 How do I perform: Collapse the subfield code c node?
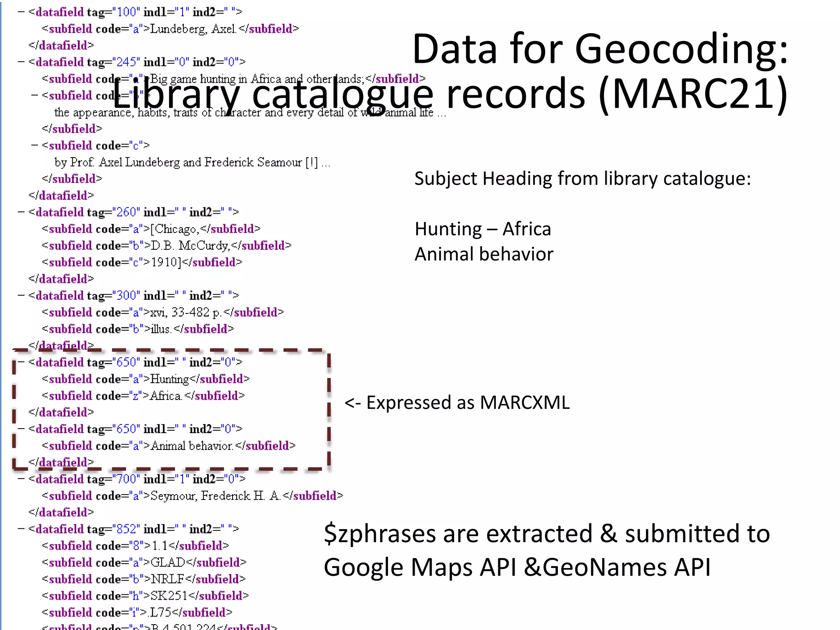(x=35, y=145)
